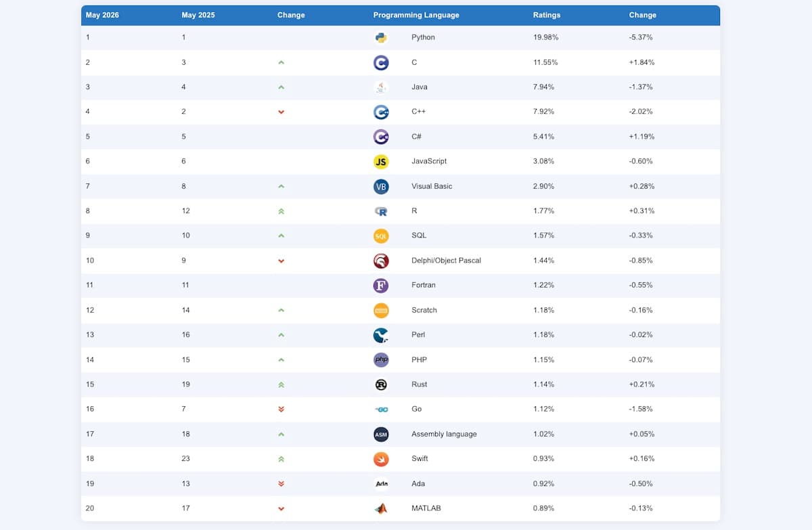Click the Python logo icon
Screen dimensions: 812x530
tap(381, 37)
